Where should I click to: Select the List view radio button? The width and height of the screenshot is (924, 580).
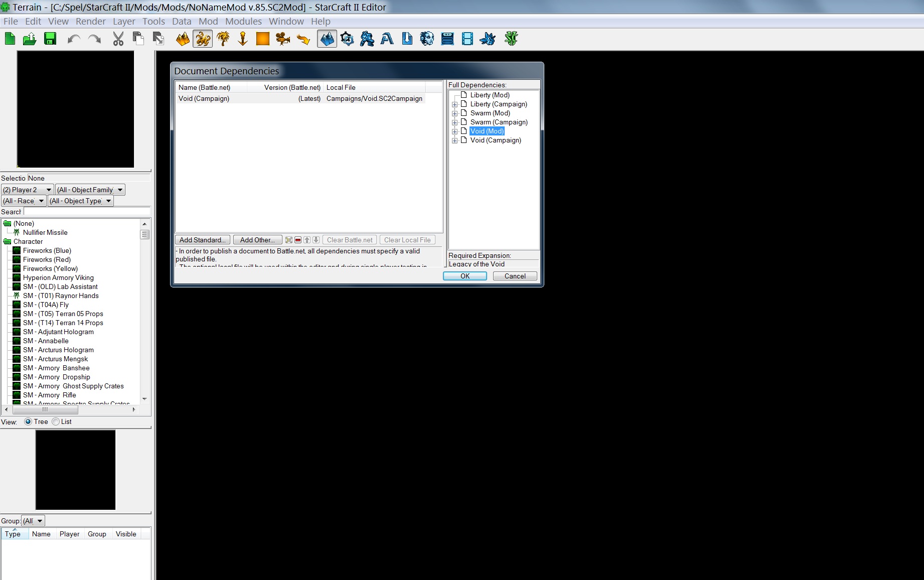point(56,421)
